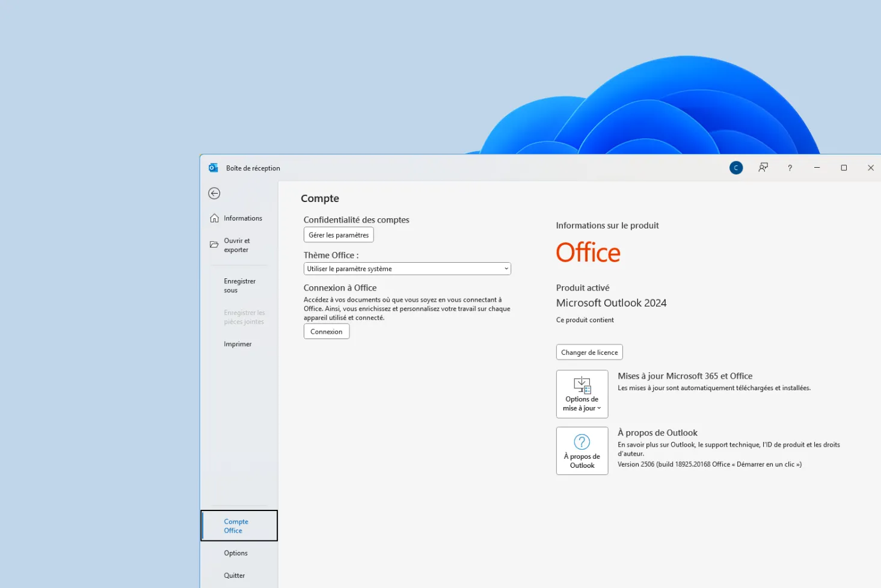Click the Microsoft Outlook 2024 product name

611,303
